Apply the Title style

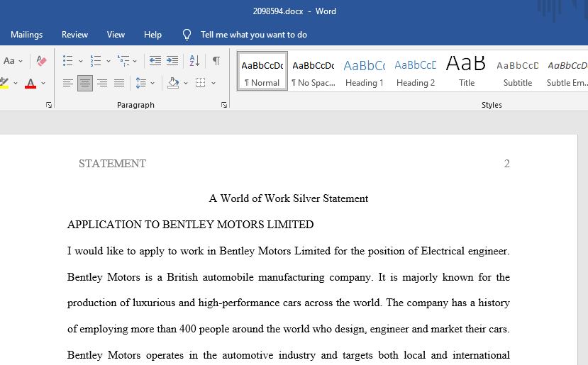(x=466, y=71)
